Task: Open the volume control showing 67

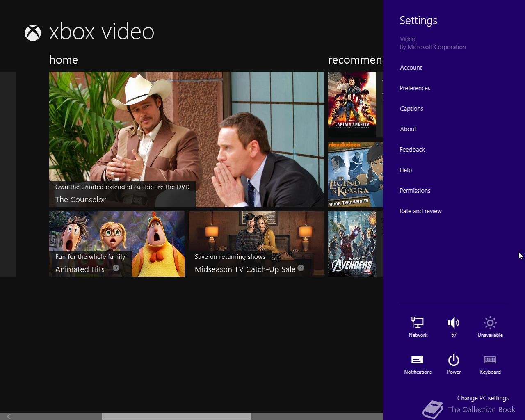Action: click(x=454, y=327)
